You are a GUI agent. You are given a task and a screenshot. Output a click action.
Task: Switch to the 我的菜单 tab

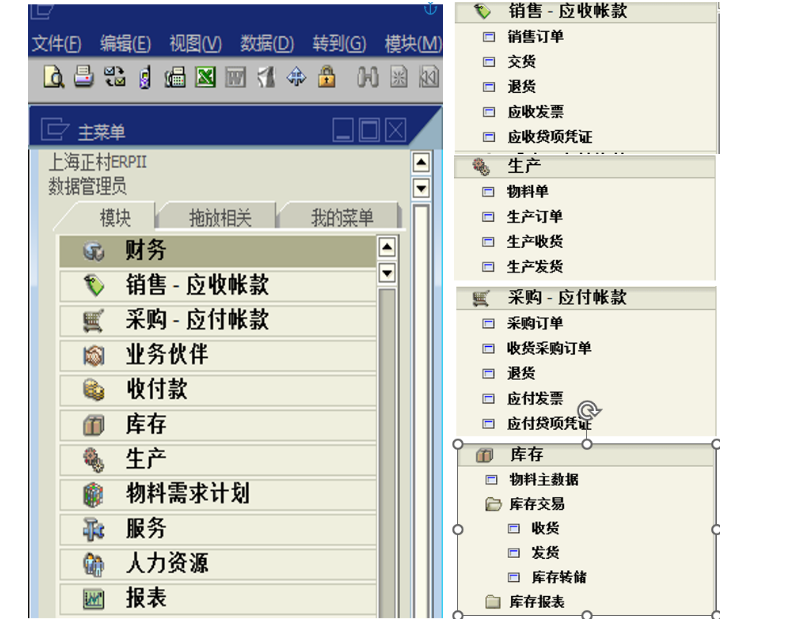point(342,218)
